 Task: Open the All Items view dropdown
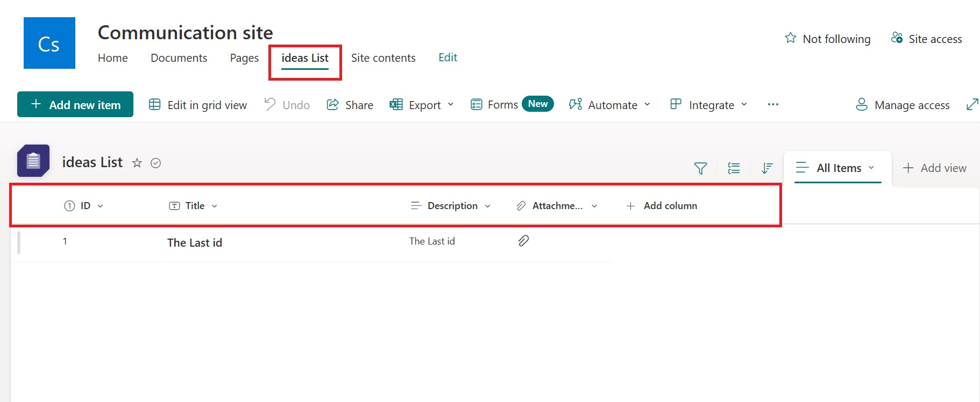point(838,168)
